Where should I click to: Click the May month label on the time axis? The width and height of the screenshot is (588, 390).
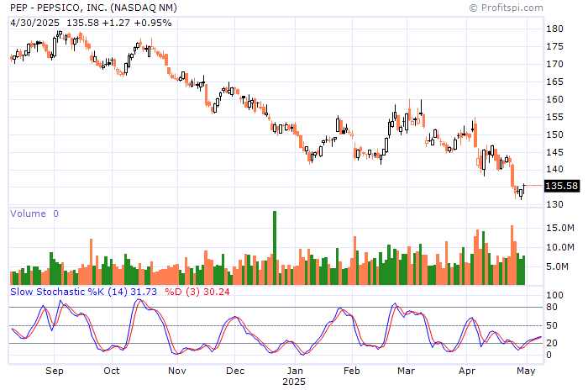pyautogui.click(x=526, y=371)
